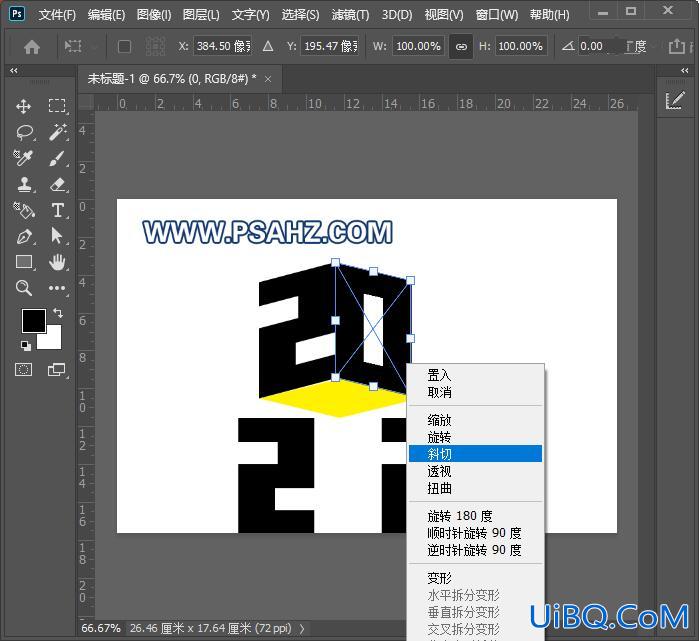699x641 pixels.
Task: Choose 逆时针旋转 90 度 in context menu
Action: (475, 550)
